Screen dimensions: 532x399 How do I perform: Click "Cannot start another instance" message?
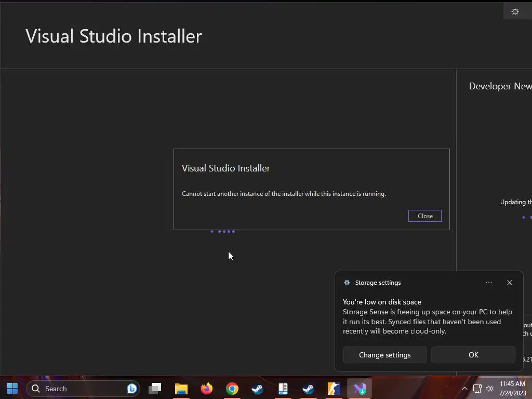(x=284, y=194)
